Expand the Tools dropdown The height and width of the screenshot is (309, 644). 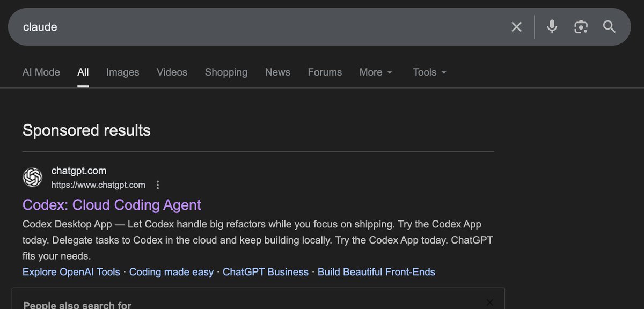point(430,72)
